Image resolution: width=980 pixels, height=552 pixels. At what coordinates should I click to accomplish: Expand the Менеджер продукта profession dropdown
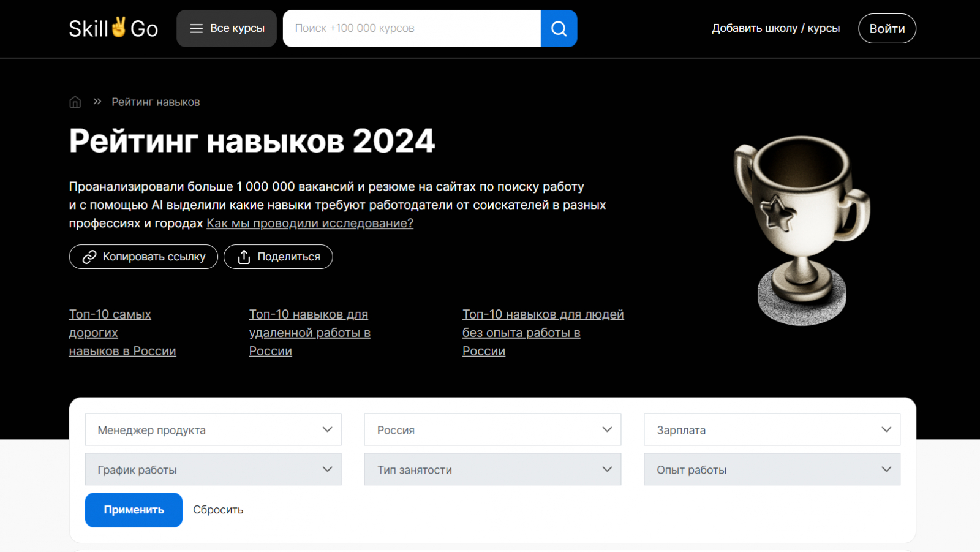[x=213, y=430]
